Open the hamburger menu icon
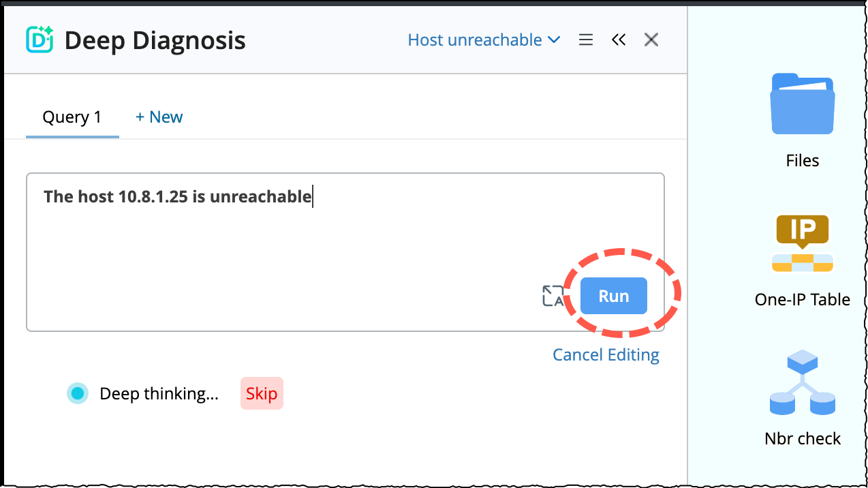Viewport: 868px width, 488px height. (585, 40)
